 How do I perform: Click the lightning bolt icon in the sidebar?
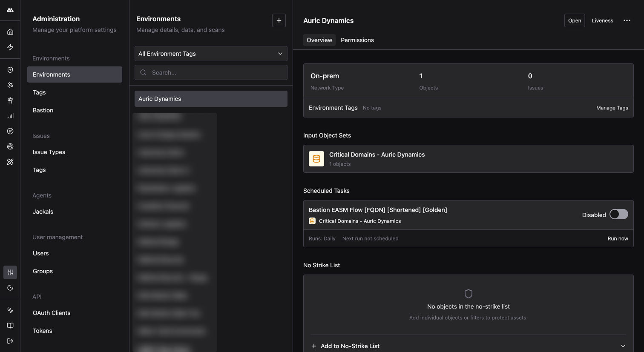(x=10, y=47)
